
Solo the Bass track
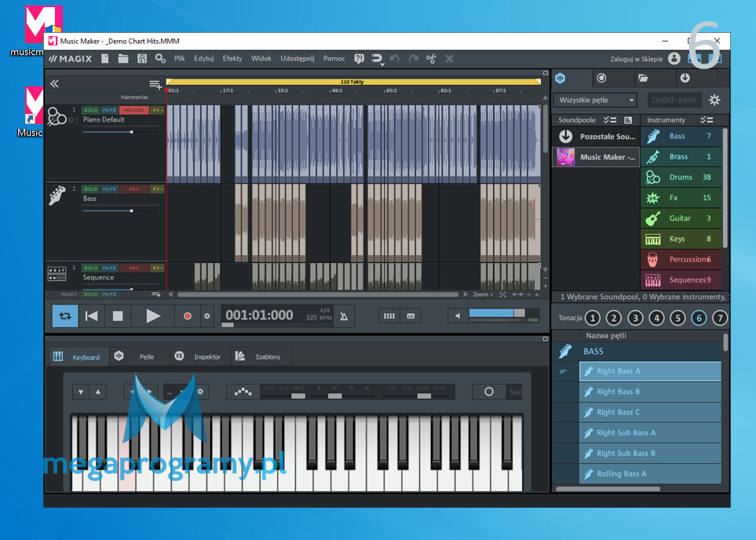[90, 189]
